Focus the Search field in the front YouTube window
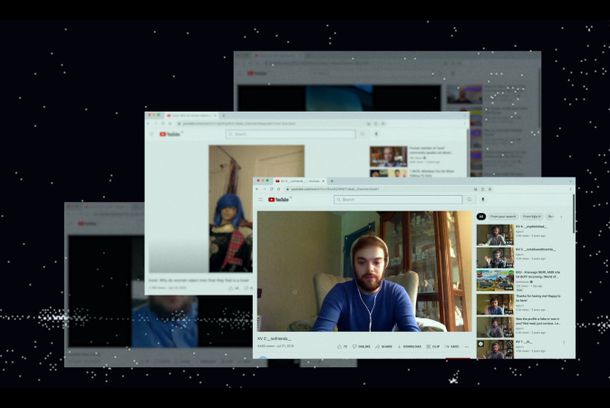The height and width of the screenshot is (408, 610). tap(398, 200)
